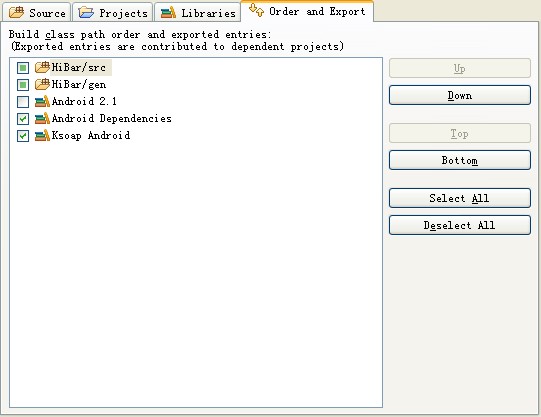Screen dimensions: 541x417
Task: Click the Projects tab folder icon
Action: pyautogui.click(x=86, y=12)
